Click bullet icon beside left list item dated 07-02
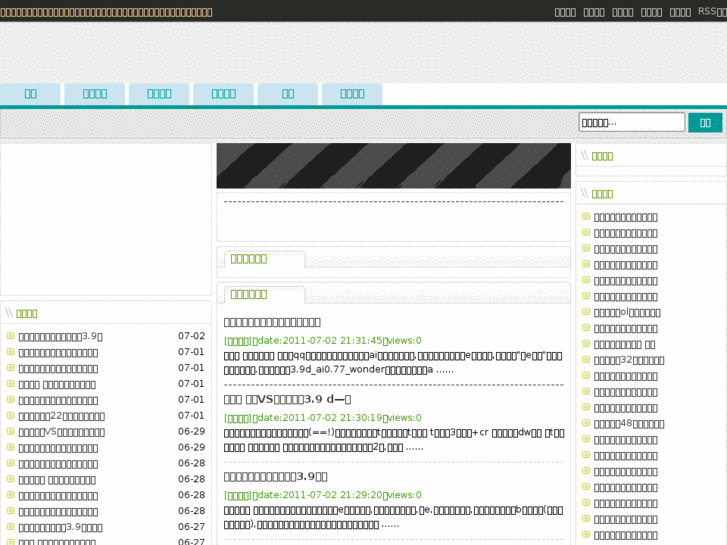This screenshot has width=727, height=545. click(10, 336)
